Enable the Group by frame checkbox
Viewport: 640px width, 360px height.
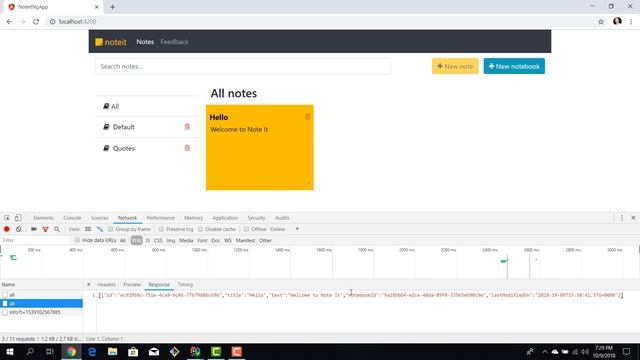[x=111, y=229]
